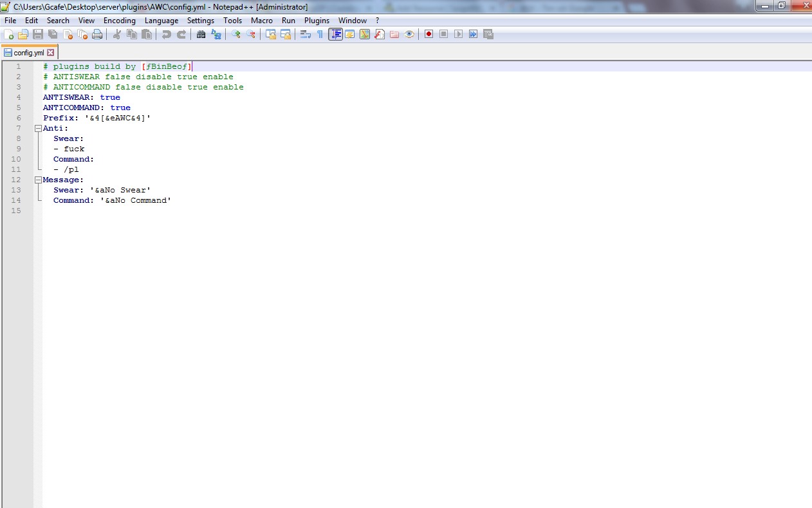The image size is (812, 508).
Task: Click the Notepad++ title bar icon
Action: (x=6, y=6)
